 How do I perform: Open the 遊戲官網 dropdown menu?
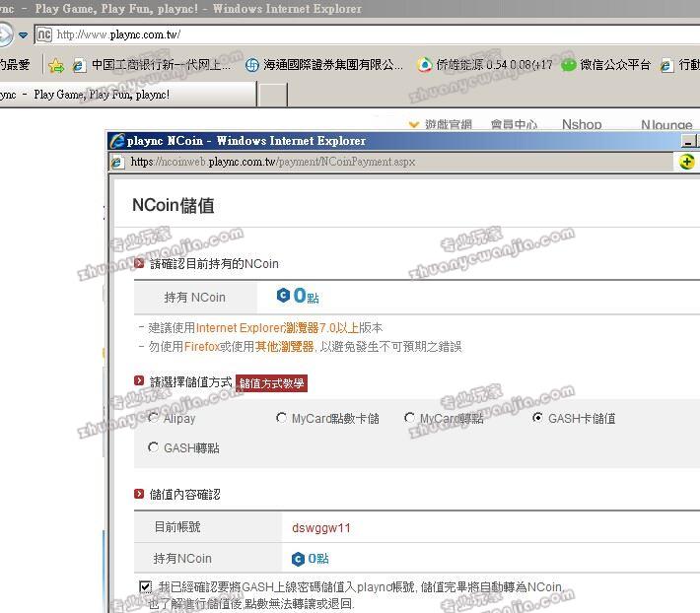pyautogui.click(x=440, y=124)
